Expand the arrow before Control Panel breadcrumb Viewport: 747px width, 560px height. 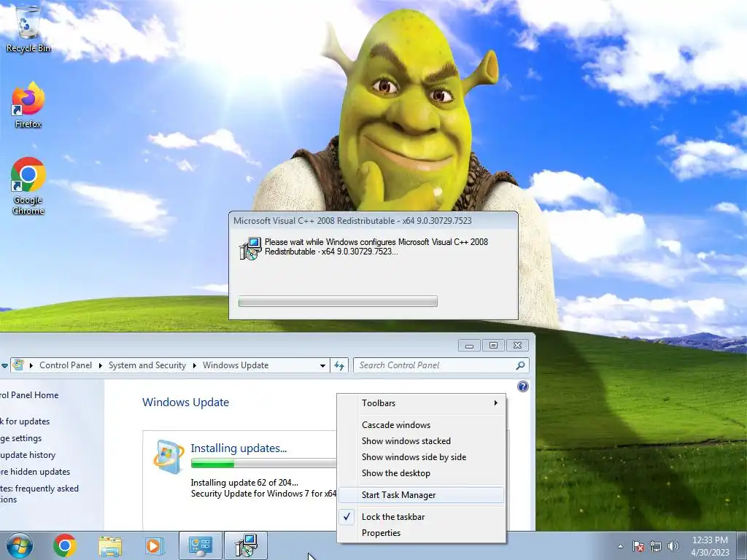click(x=31, y=365)
